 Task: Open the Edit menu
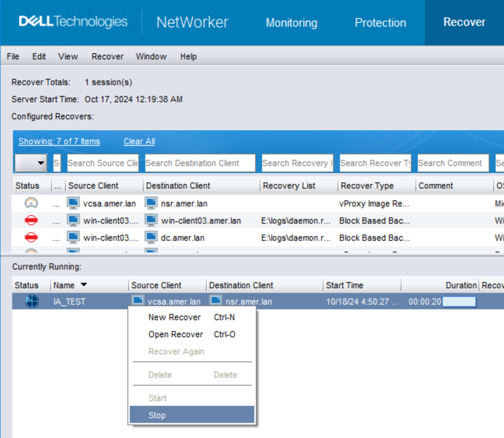tap(39, 57)
